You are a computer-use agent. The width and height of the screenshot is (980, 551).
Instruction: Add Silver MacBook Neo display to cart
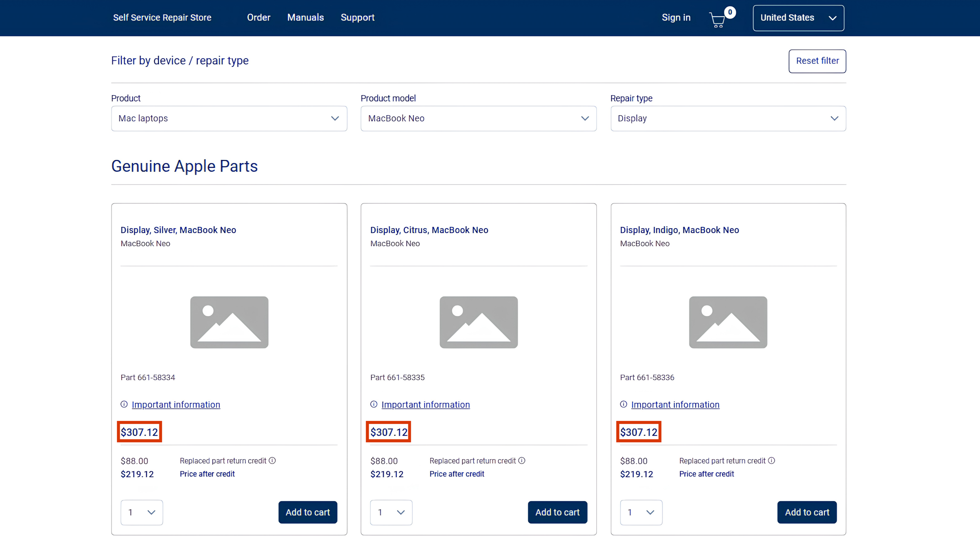pyautogui.click(x=308, y=512)
